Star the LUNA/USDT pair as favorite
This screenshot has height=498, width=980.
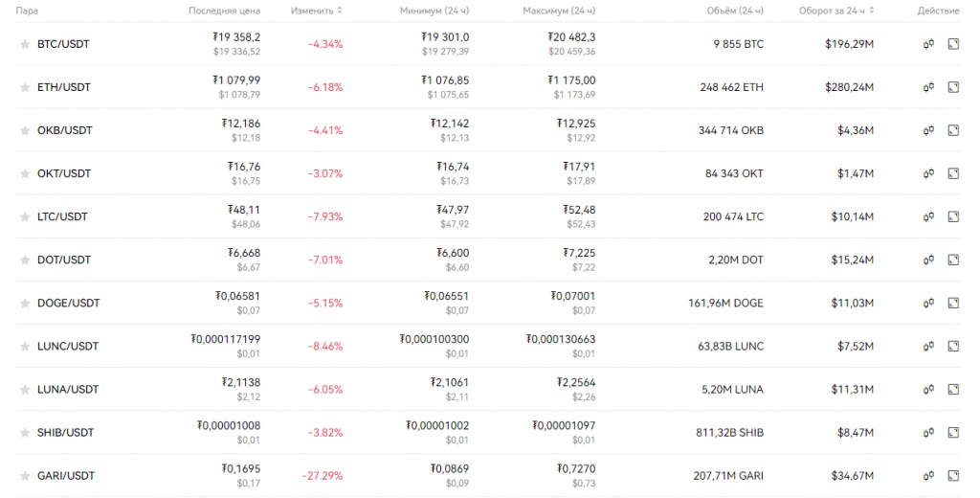(25, 390)
